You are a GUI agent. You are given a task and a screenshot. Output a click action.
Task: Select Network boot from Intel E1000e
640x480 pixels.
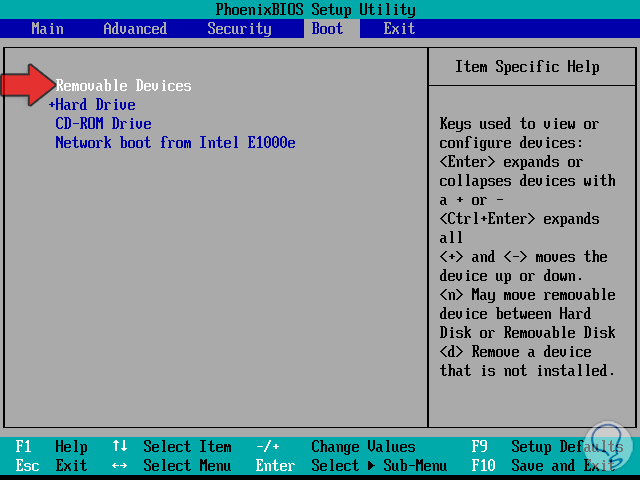[x=176, y=143]
